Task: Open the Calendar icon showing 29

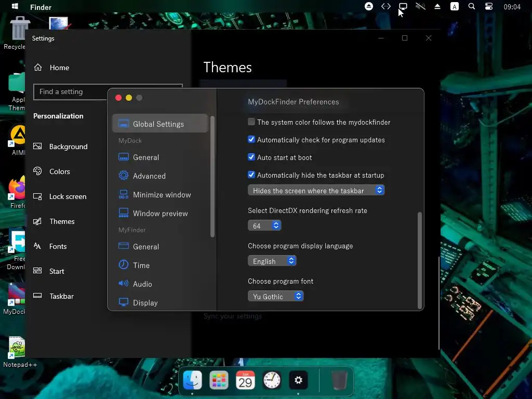Action: (245, 380)
